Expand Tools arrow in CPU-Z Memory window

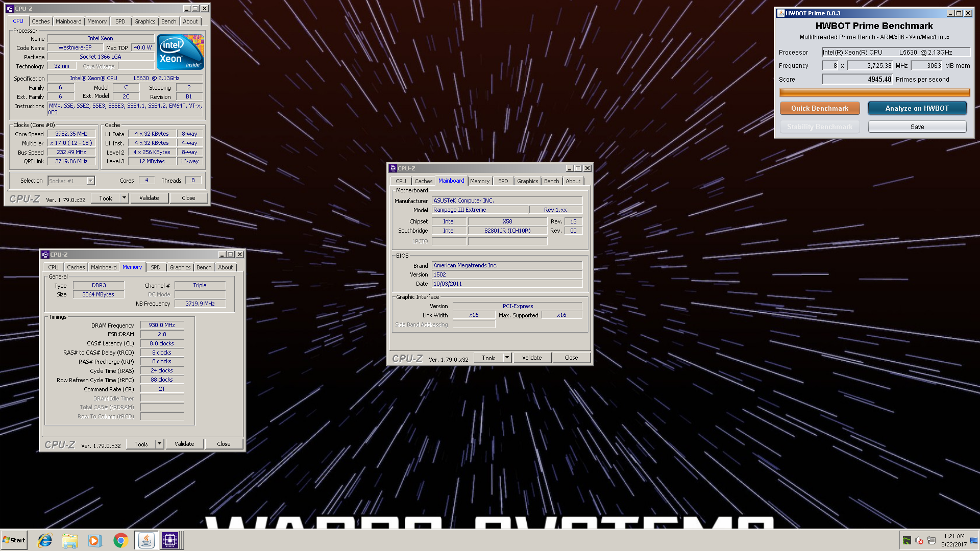point(159,444)
